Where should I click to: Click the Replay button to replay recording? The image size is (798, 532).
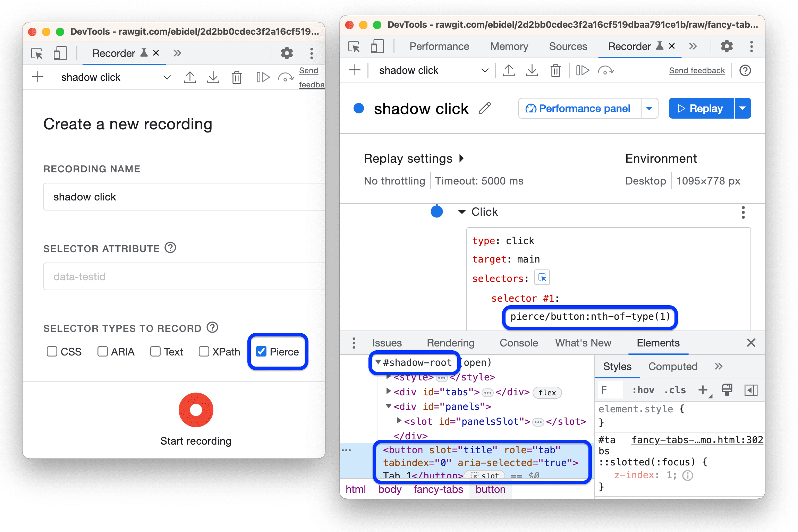tap(704, 109)
